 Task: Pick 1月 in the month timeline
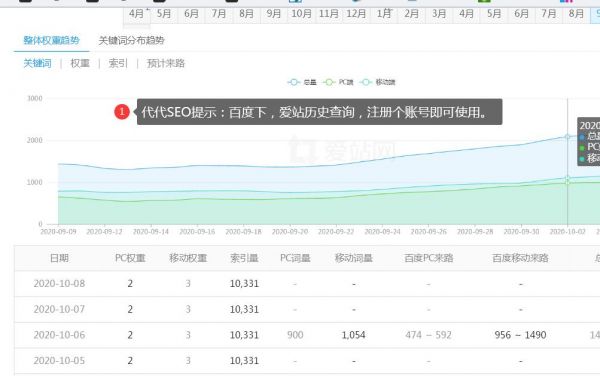(x=384, y=14)
